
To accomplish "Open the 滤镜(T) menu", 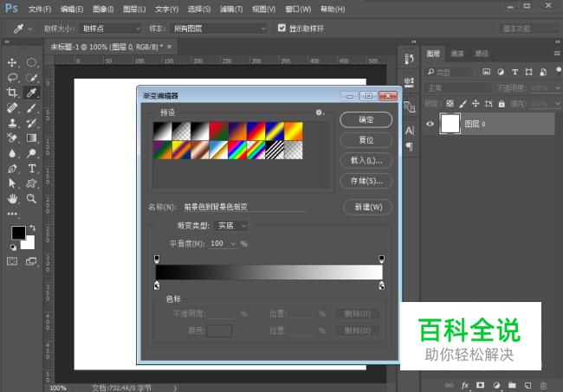I will pyautogui.click(x=230, y=9).
